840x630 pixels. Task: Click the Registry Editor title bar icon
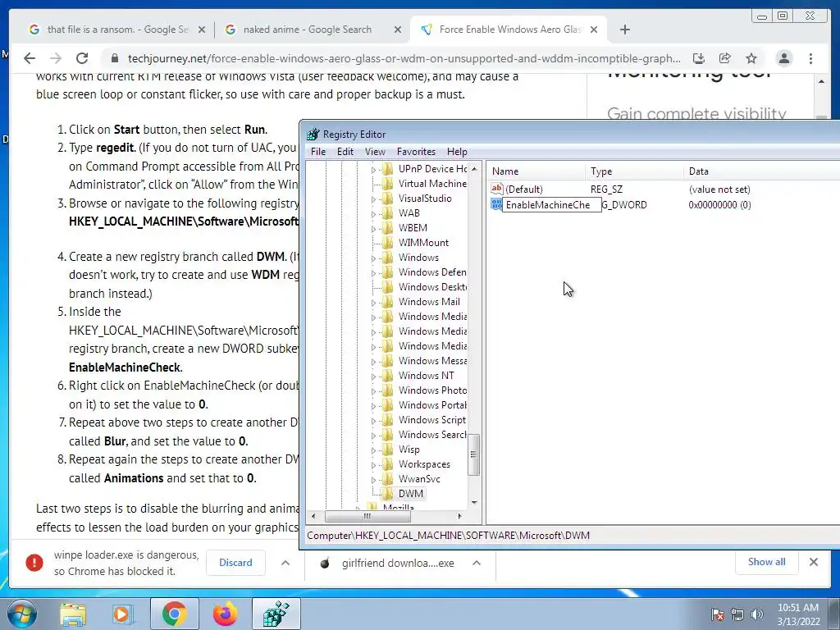[313, 134]
